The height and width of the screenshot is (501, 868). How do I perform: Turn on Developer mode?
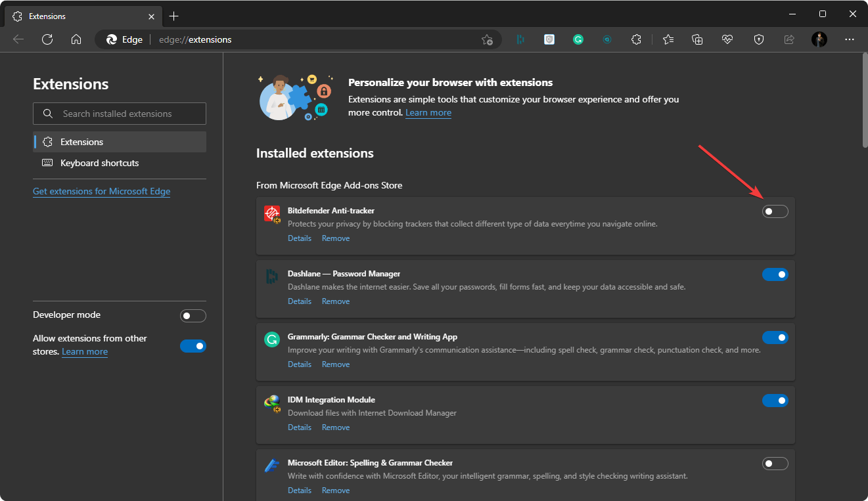tap(193, 316)
